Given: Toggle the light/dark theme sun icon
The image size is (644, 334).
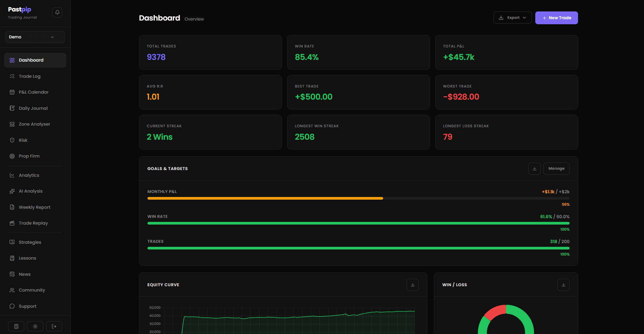Looking at the screenshot, I should [x=35, y=326].
